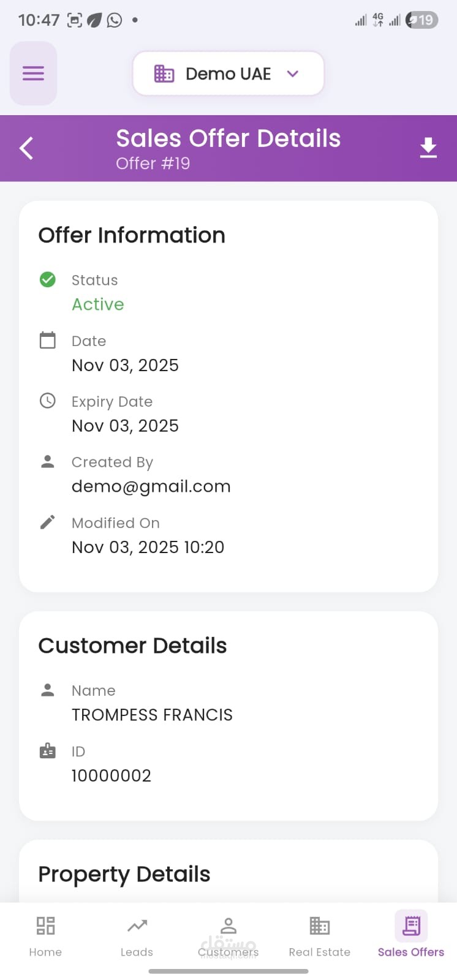Click the demo@gmail.com creator email
Screen dimensions: 457x980
pos(151,486)
